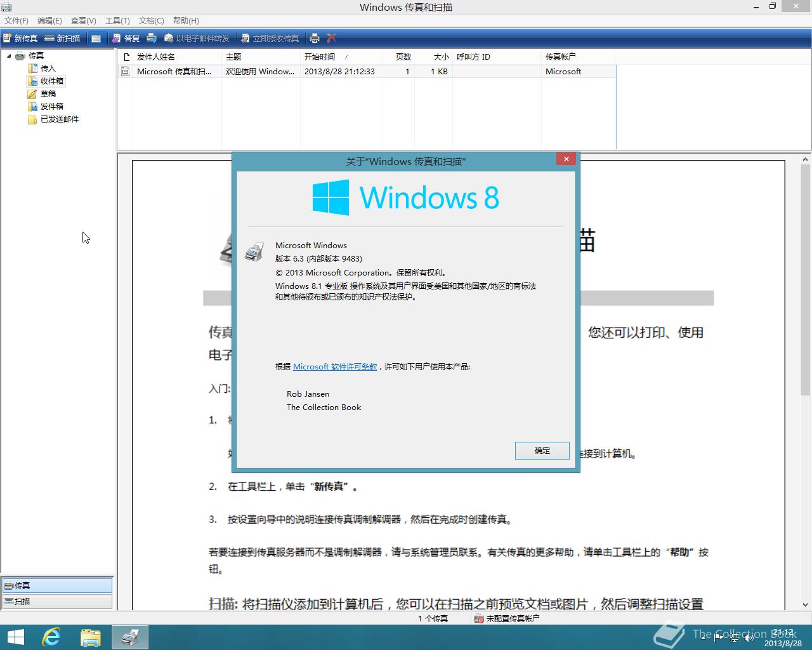
Task: Sort by the 开始时间 column header
Action: pyautogui.click(x=341, y=56)
